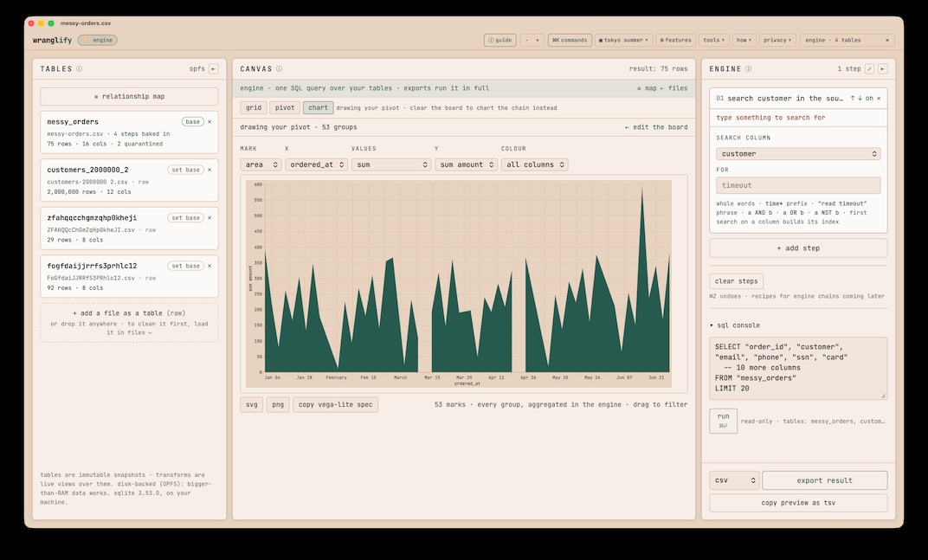Click add step button

click(x=798, y=248)
